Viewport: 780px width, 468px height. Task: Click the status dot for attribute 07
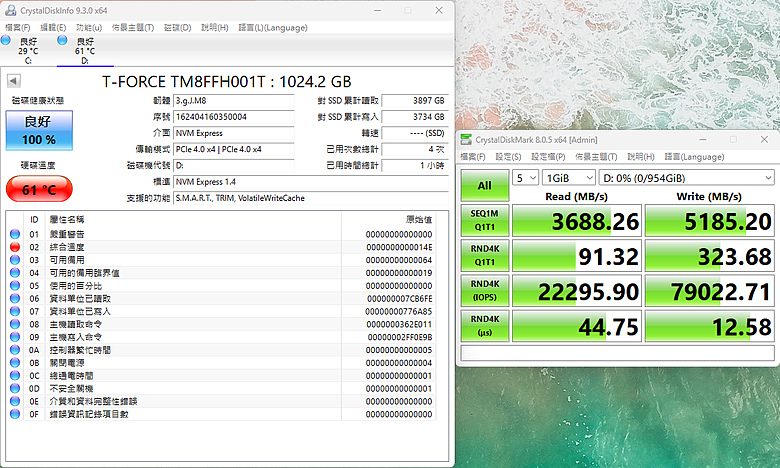point(15,311)
